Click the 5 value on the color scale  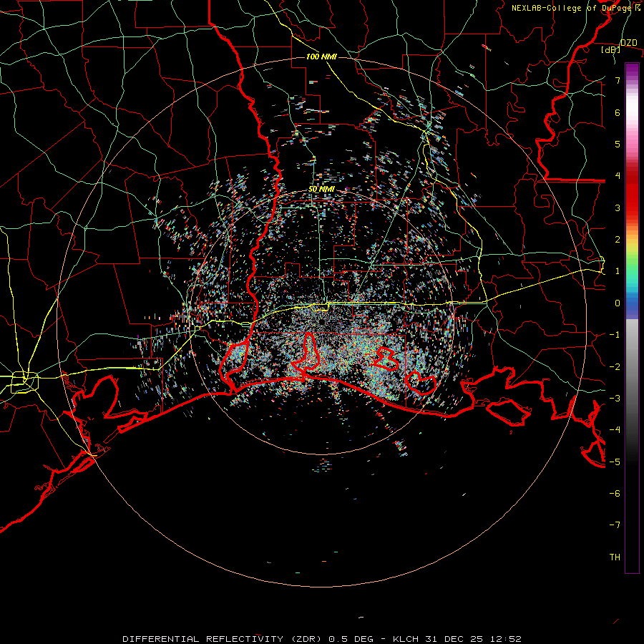click(618, 144)
